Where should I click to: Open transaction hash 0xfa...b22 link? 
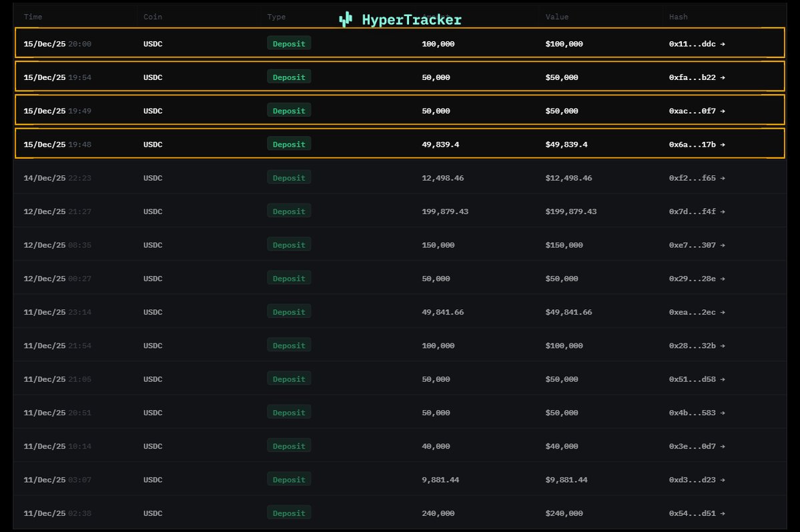tap(693, 77)
